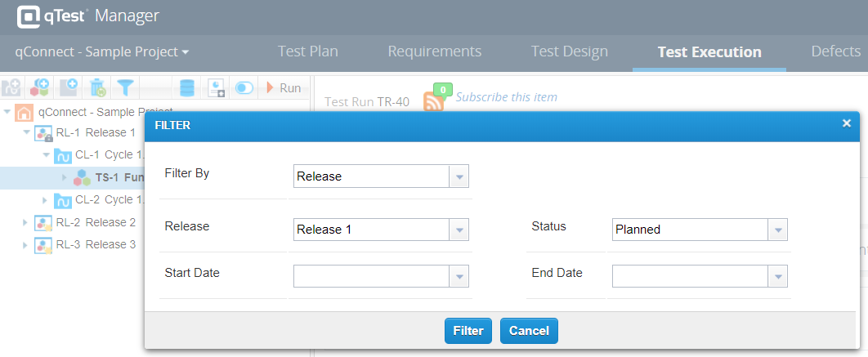Screen dimensions: 868x357
Task: Toggle the blue switch in the toolbar
Action: point(244,87)
